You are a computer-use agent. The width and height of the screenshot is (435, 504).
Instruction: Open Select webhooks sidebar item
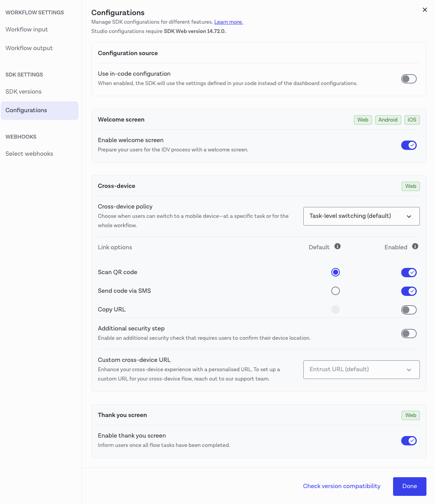pyautogui.click(x=29, y=154)
